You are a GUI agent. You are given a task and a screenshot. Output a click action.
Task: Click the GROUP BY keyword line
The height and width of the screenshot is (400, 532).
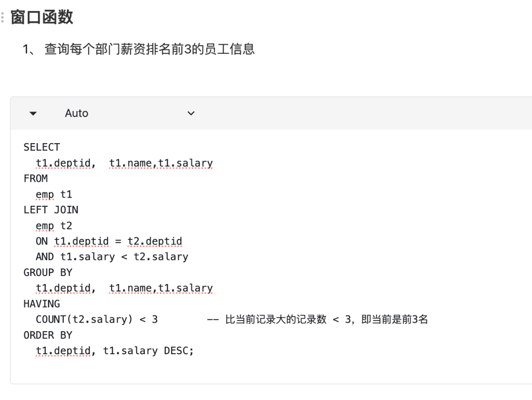48,272
